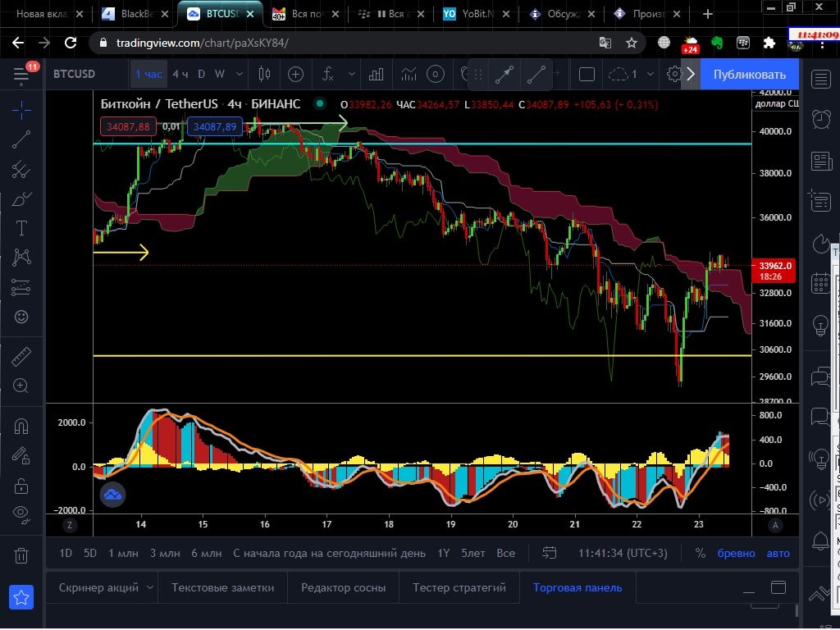Select the trend line drawing tool in left sidebar
The height and width of the screenshot is (630, 840).
(21, 139)
